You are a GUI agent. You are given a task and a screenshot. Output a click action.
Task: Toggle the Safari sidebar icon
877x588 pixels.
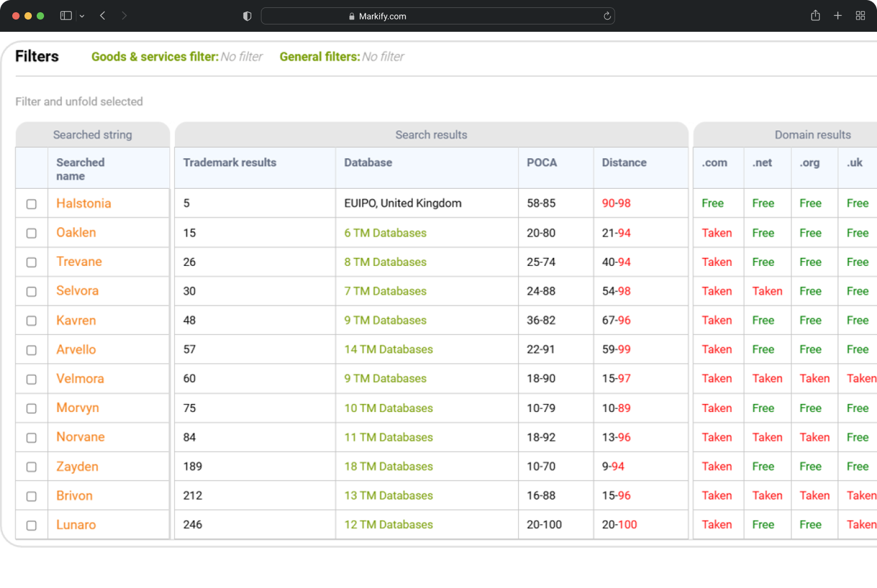click(x=66, y=16)
